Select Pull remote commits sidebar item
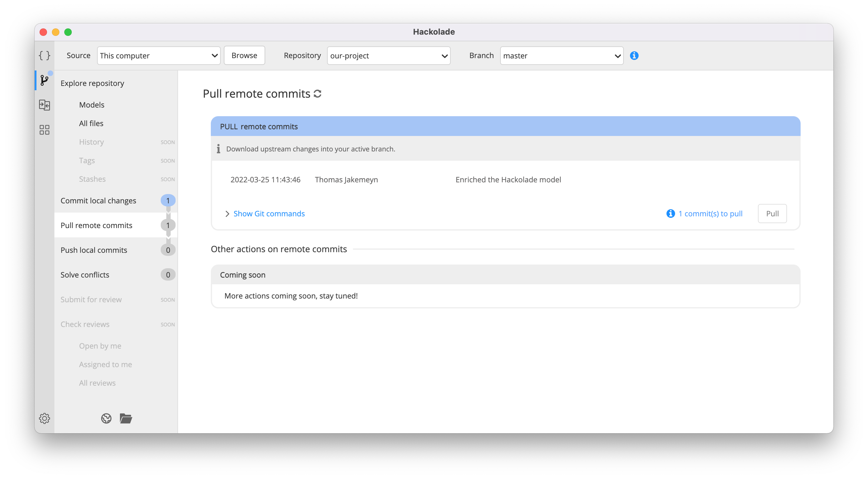 (x=116, y=225)
